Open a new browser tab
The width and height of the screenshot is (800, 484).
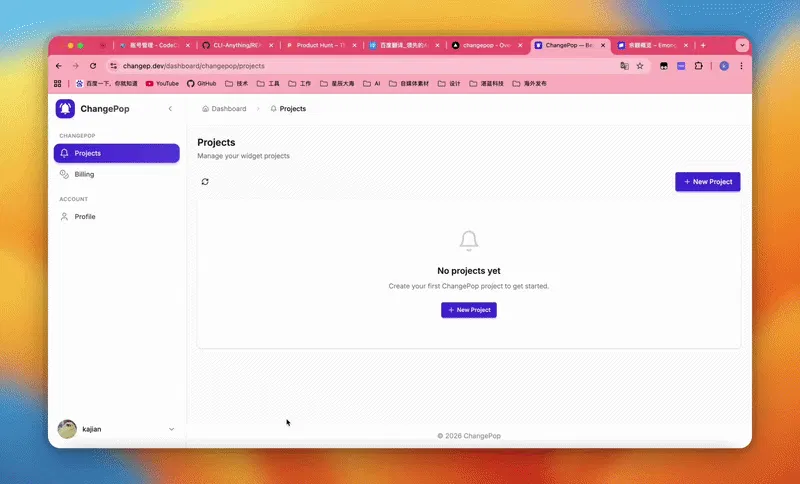click(x=703, y=45)
